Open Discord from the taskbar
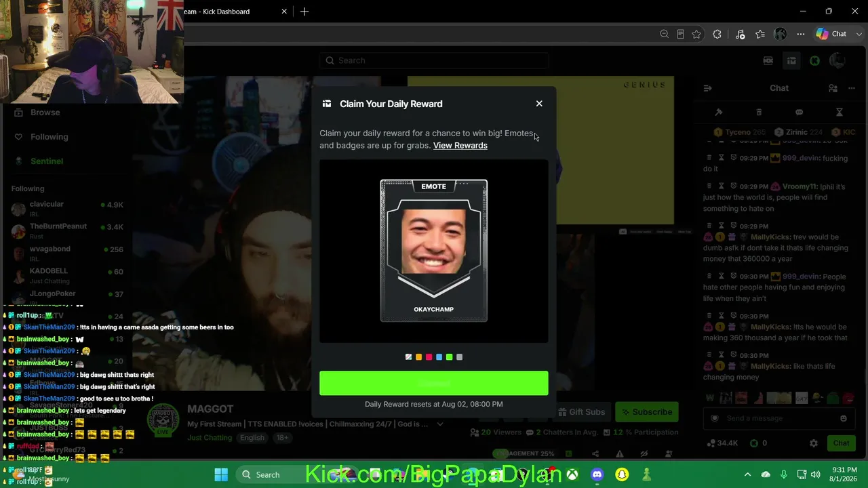Screen dimensions: 868x488 click(597, 474)
